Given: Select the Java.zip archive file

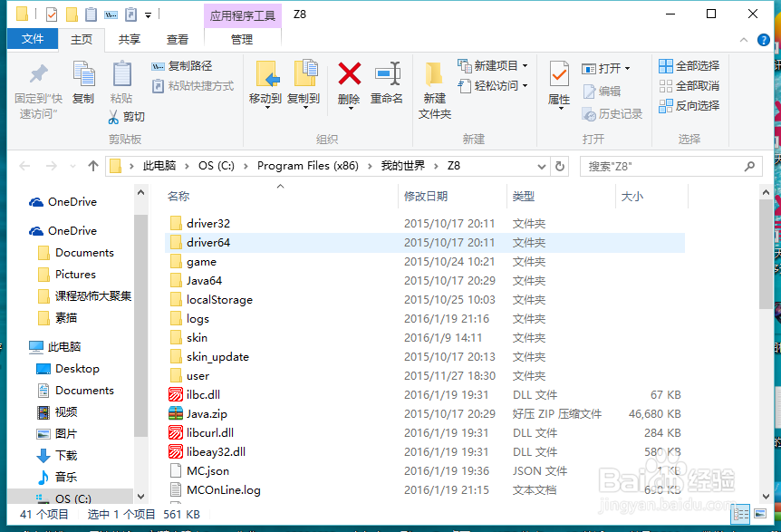Looking at the screenshot, I should coord(207,414).
